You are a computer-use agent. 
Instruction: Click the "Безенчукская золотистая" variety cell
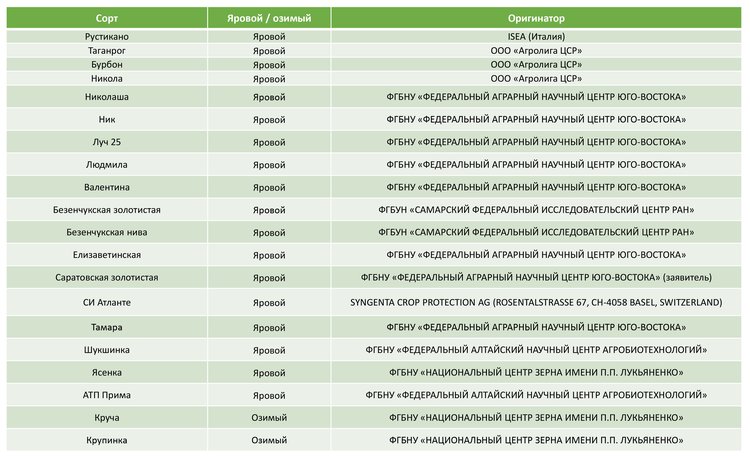point(106,210)
